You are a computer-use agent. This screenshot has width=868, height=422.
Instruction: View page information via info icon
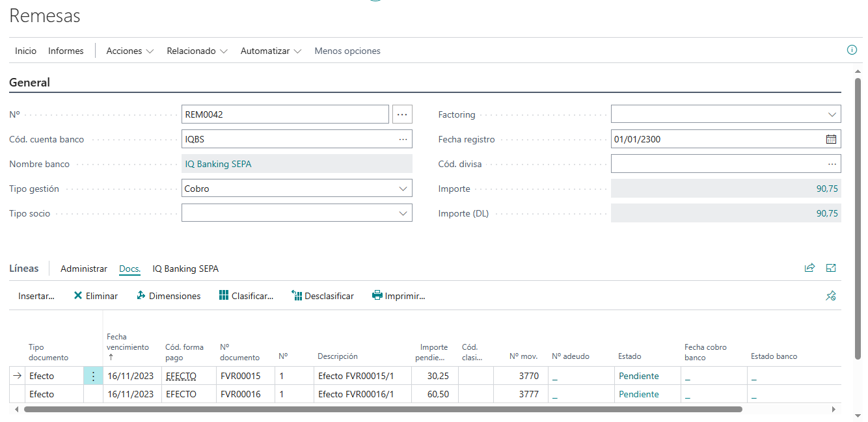point(852,50)
